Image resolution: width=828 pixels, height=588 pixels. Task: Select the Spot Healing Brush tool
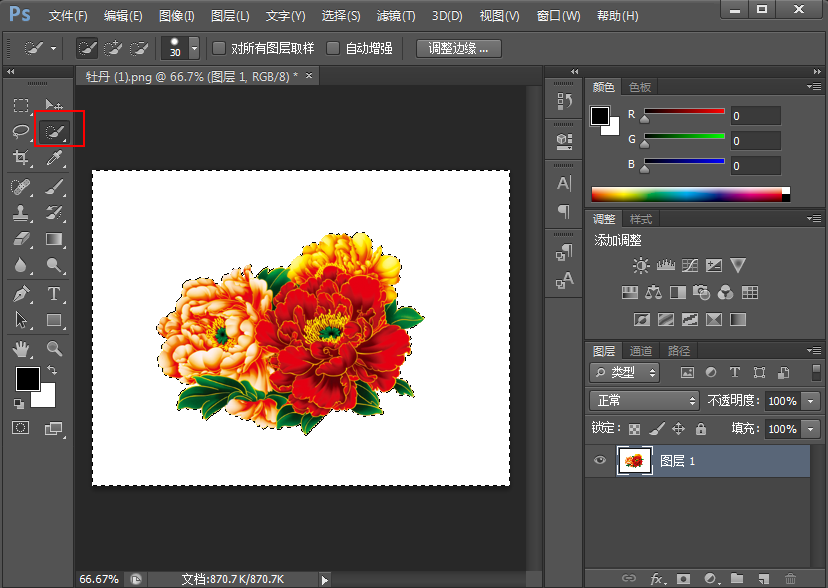[x=21, y=186]
